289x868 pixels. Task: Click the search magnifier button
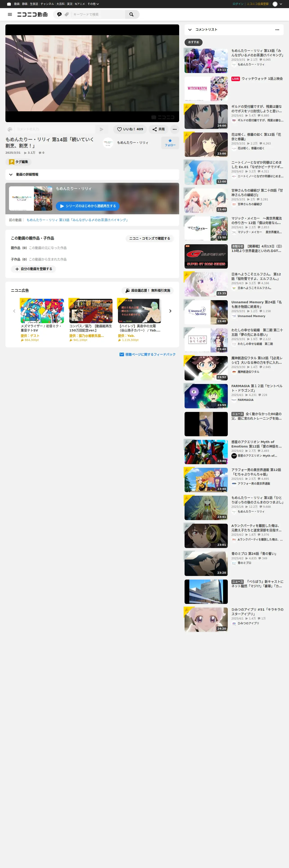tap(131, 14)
